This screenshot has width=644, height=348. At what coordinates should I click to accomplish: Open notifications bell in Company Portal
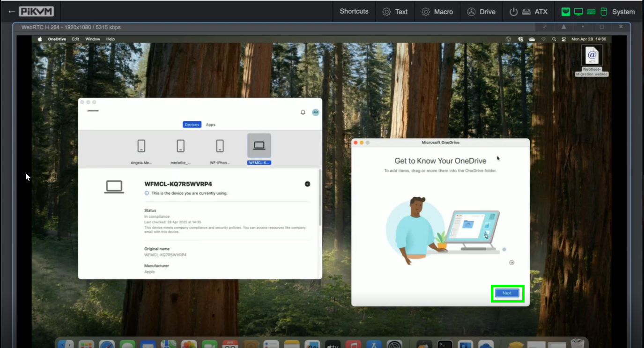click(303, 112)
